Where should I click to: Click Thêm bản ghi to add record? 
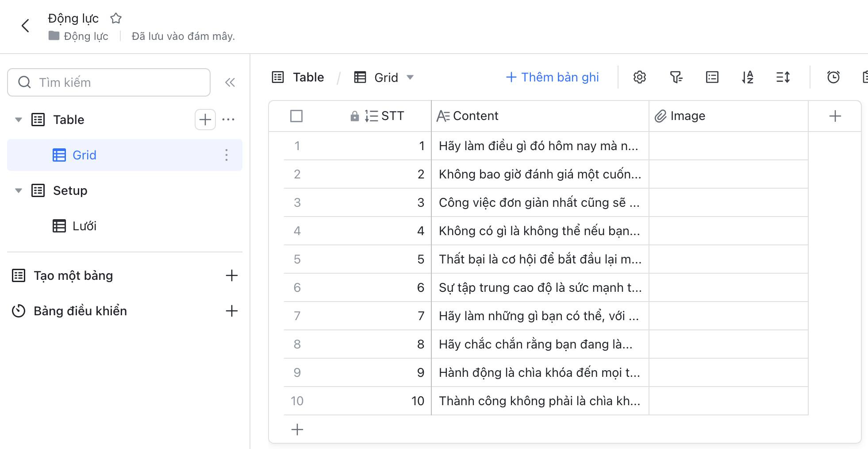click(x=552, y=77)
